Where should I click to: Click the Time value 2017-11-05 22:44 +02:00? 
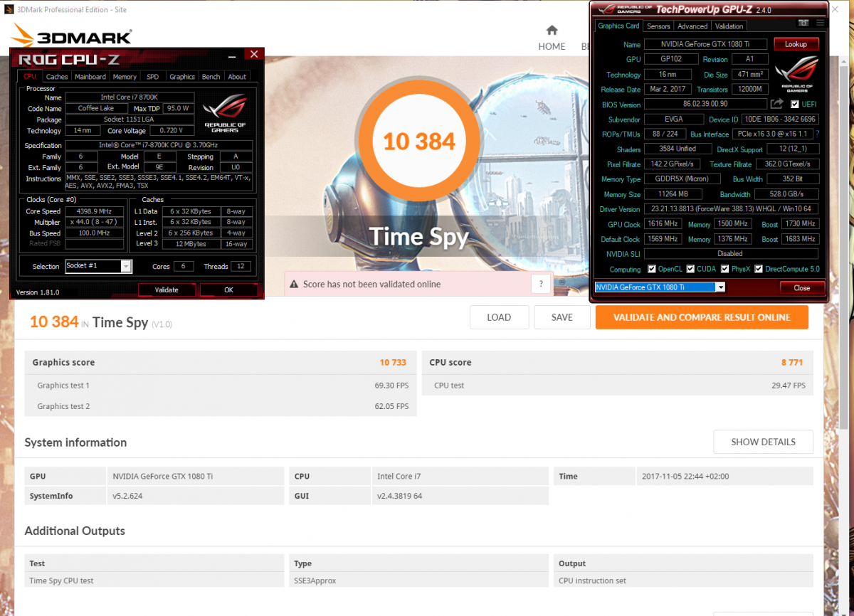pos(685,477)
